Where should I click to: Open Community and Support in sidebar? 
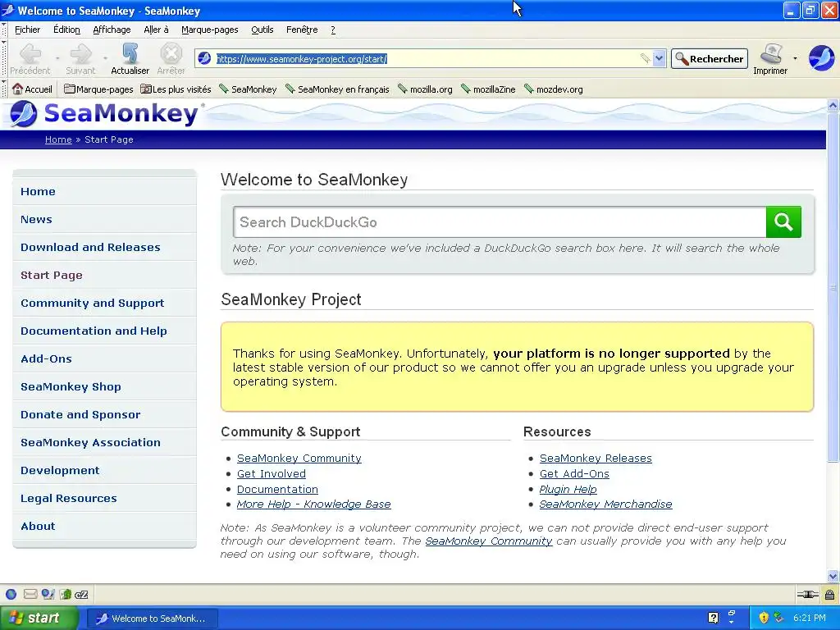(92, 303)
